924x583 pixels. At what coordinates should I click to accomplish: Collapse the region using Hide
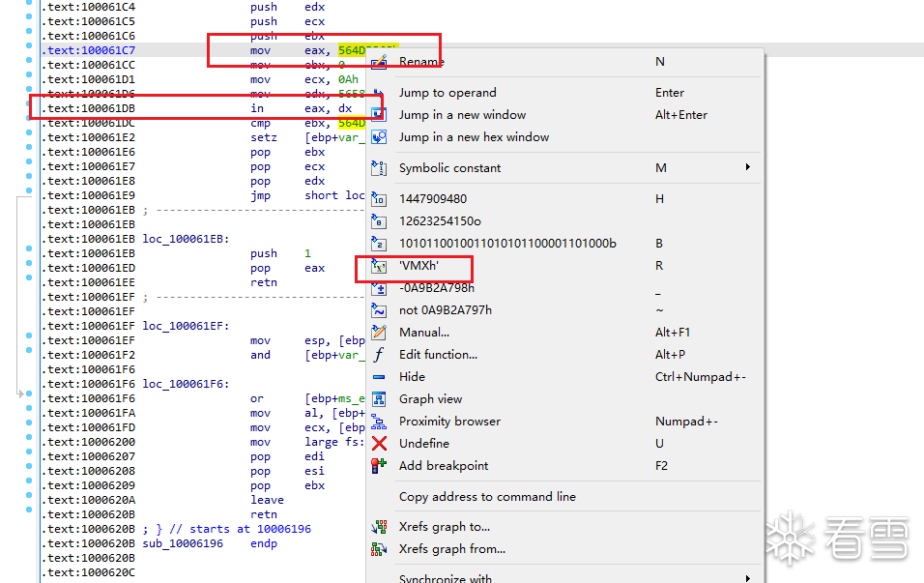coord(412,377)
